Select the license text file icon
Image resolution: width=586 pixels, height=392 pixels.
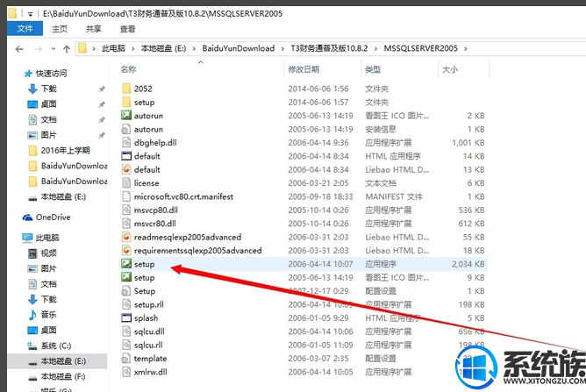click(x=126, y=182)
